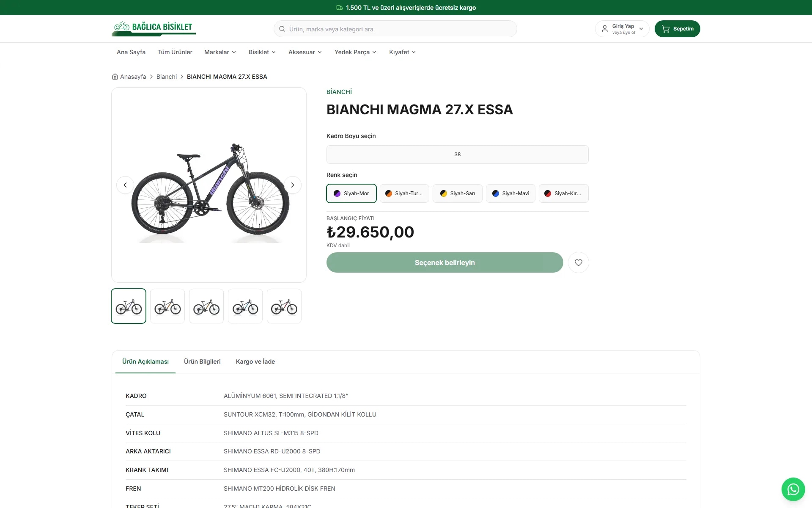Choose Siyah-Tur... color option
The width and height of the screenshot is (812, 508).
pos(404,193)
